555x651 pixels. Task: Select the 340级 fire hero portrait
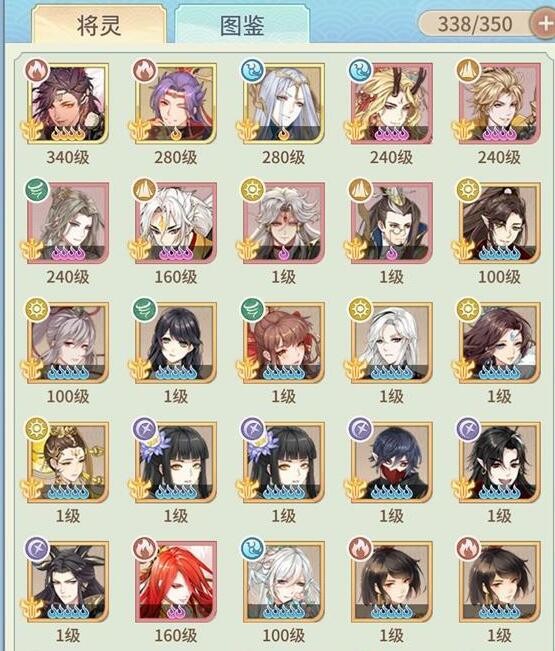(x=68, y=103)
